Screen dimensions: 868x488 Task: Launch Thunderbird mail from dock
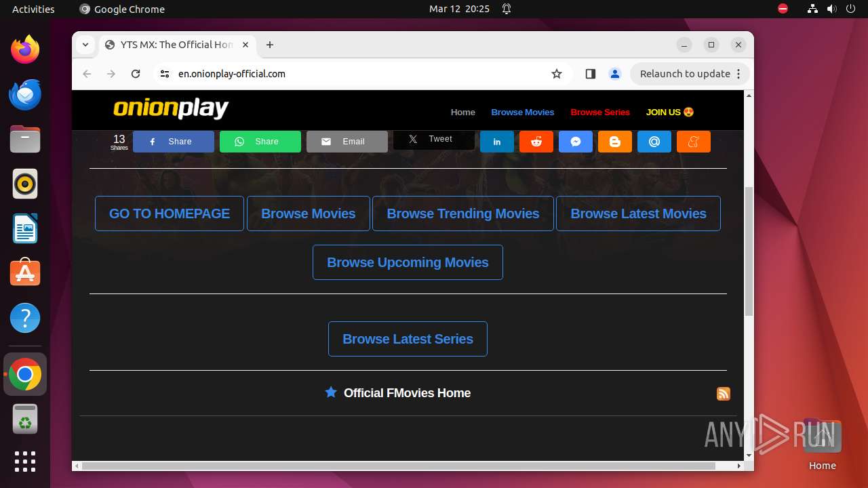pyautogui.click(x=25, y=94)
